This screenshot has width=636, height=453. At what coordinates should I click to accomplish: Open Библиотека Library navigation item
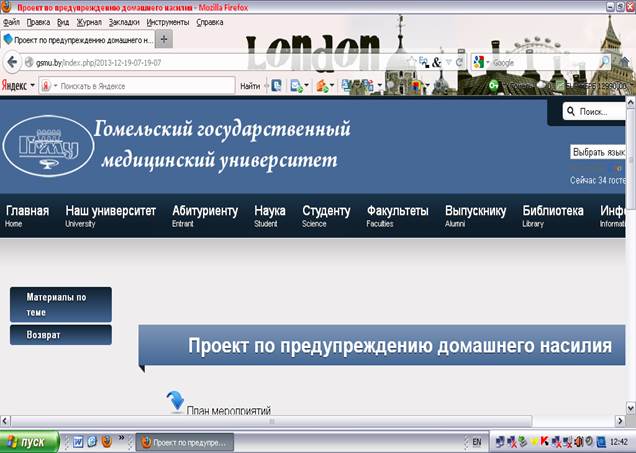click(x=553, y=216)
